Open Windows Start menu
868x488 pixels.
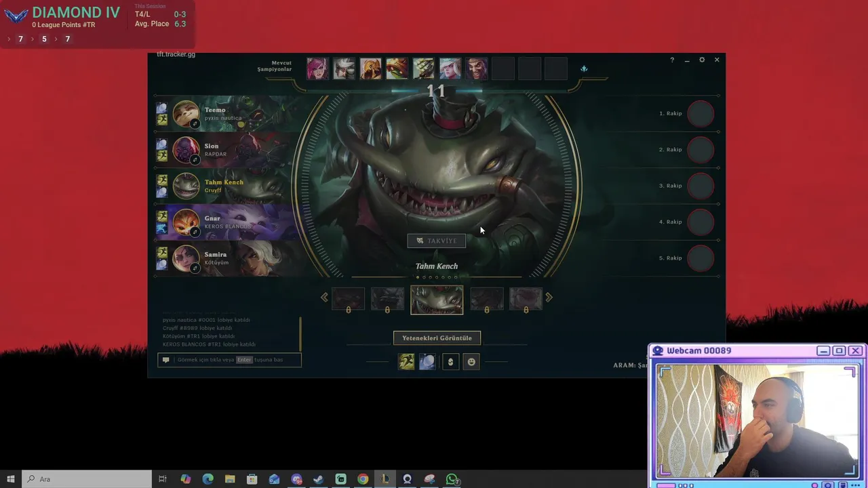(11, 479)
